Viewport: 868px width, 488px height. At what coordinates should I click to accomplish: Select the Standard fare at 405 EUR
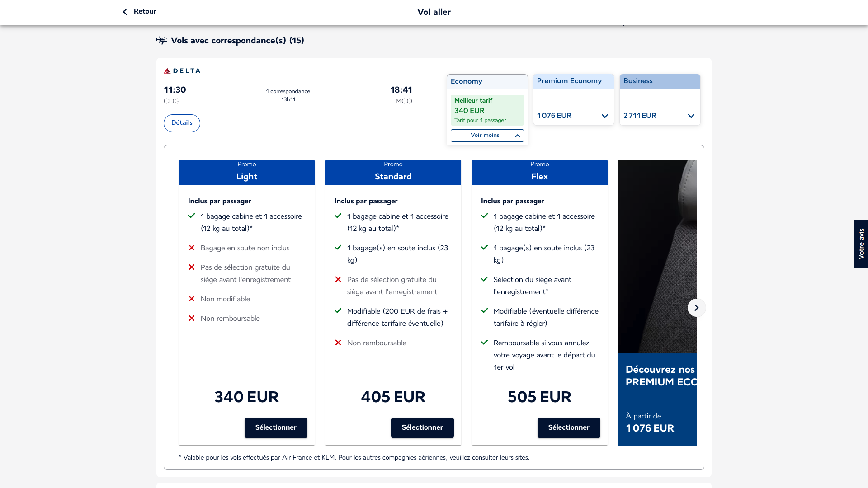422,428
